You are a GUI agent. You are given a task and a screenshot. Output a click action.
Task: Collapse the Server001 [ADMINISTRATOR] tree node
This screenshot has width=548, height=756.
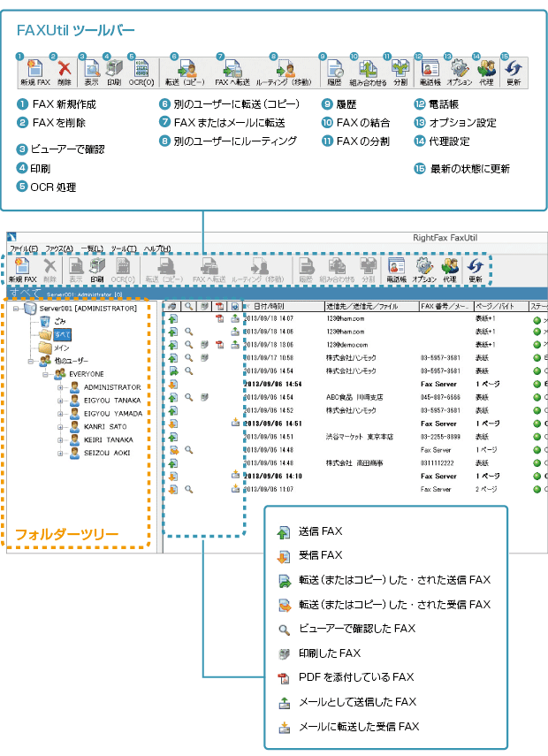[x=15, y=309]
